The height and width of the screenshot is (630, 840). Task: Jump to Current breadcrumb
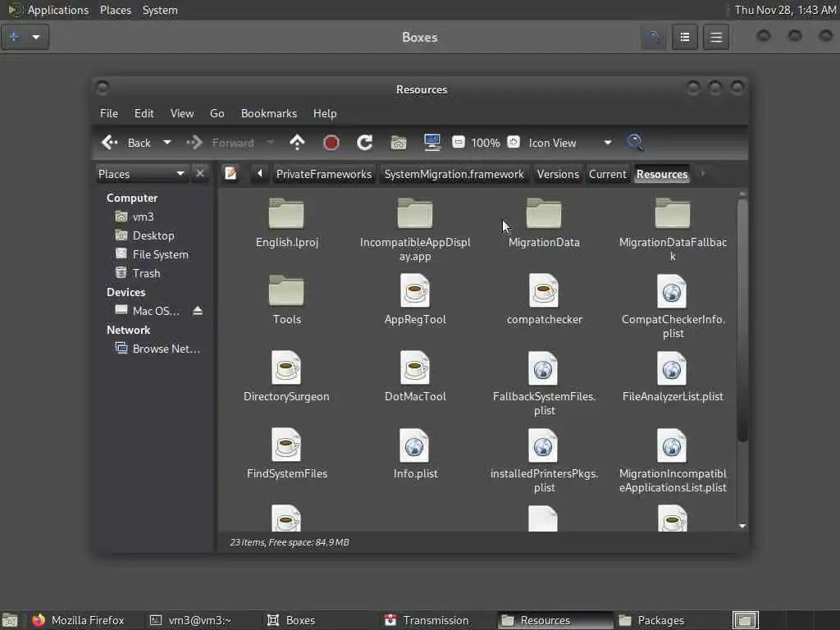pos(608,174)
